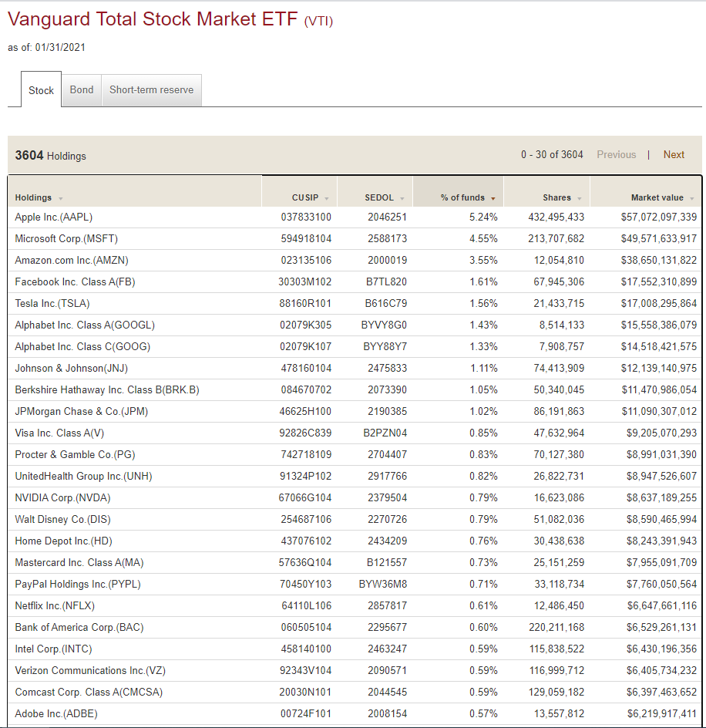The height and width of the screenshot is (728, 706).
Task: Click the Tesla Inc.(TSLA) holding name
Action: pos(51,303)
